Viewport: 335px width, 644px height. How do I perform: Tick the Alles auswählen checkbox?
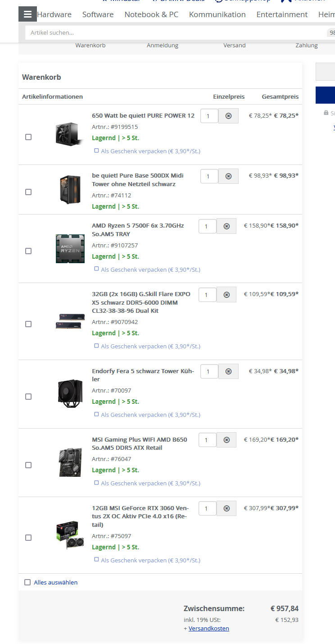[27, 582]
